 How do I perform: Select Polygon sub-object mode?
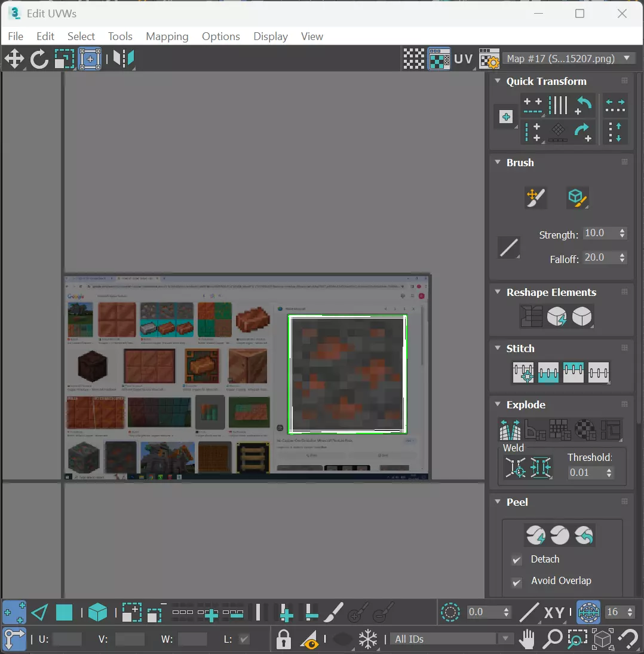(x=64, y=612)
